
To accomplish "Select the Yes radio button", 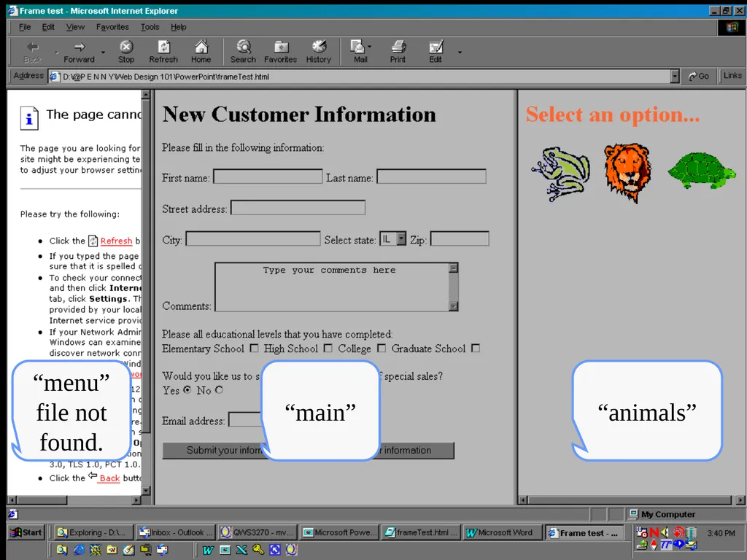I will (x=187, y=390).
